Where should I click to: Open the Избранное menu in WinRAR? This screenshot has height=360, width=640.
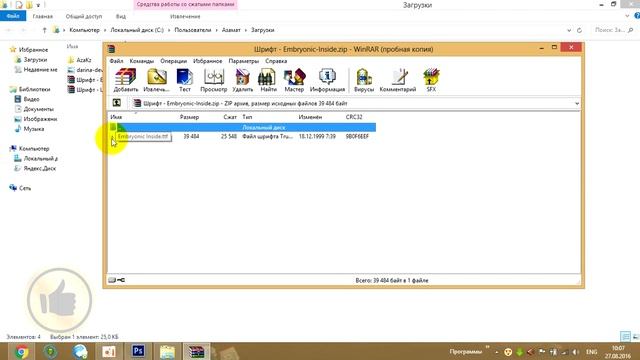(207, 61)
